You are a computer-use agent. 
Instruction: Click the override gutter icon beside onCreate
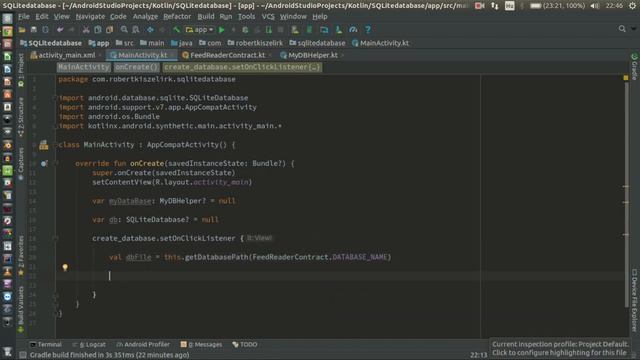tap(44, 164)
